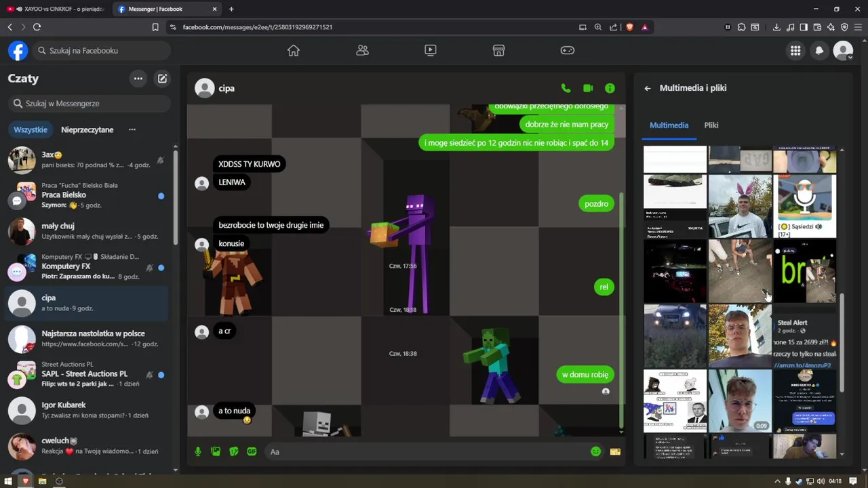The image size is (868, 488).
Task: Open the video thumbnail labeled 0:09
Action: 740,401
